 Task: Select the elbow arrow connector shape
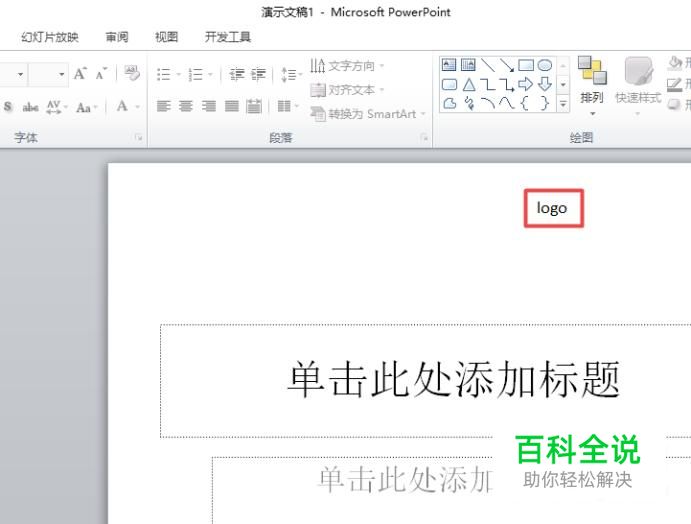click(x=507, y=84)
